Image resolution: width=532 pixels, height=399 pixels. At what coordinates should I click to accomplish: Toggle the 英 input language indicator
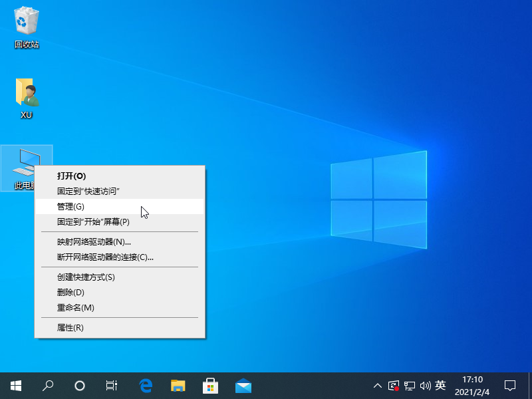tap(440, 385)
